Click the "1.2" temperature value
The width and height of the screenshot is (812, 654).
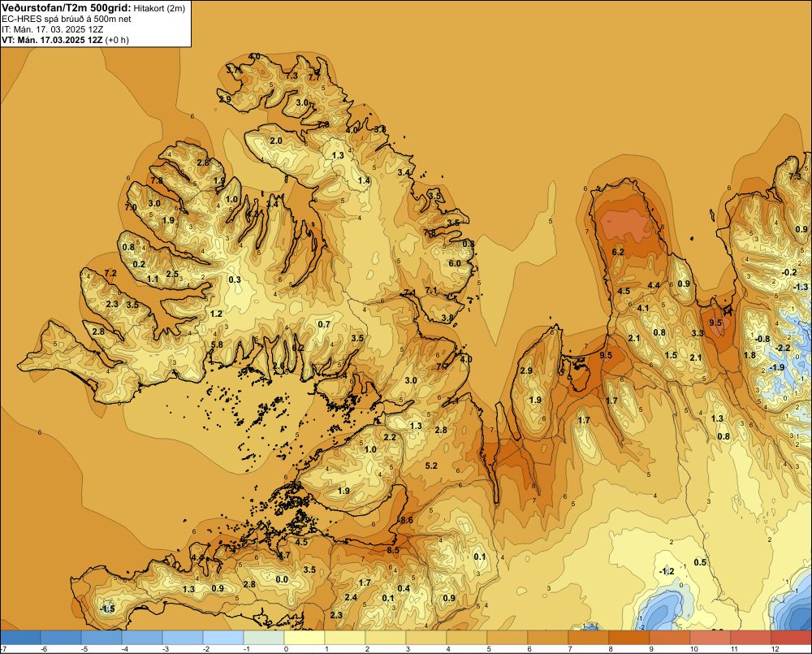216,314
